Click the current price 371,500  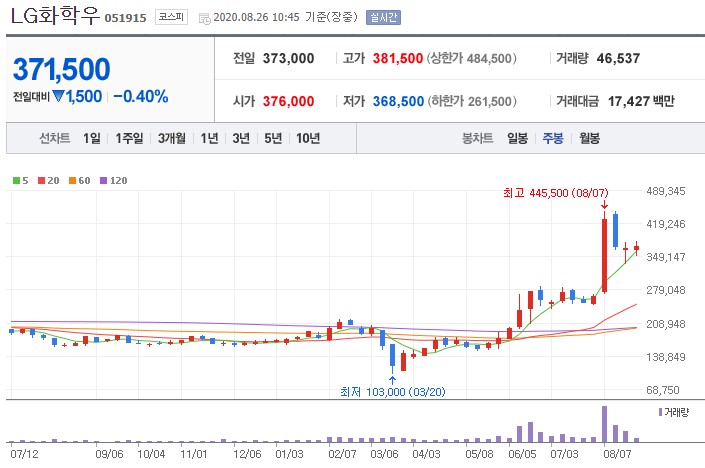(62, 69)
